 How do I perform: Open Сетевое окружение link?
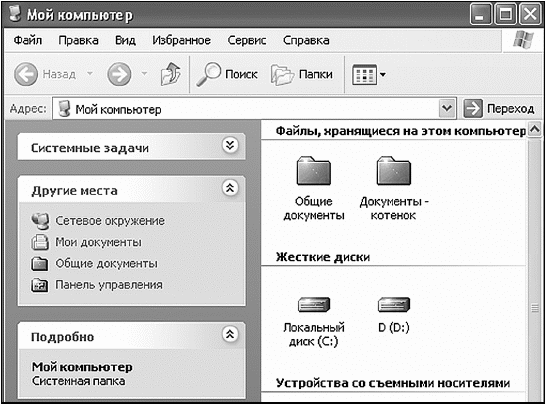tap(110, 221)
